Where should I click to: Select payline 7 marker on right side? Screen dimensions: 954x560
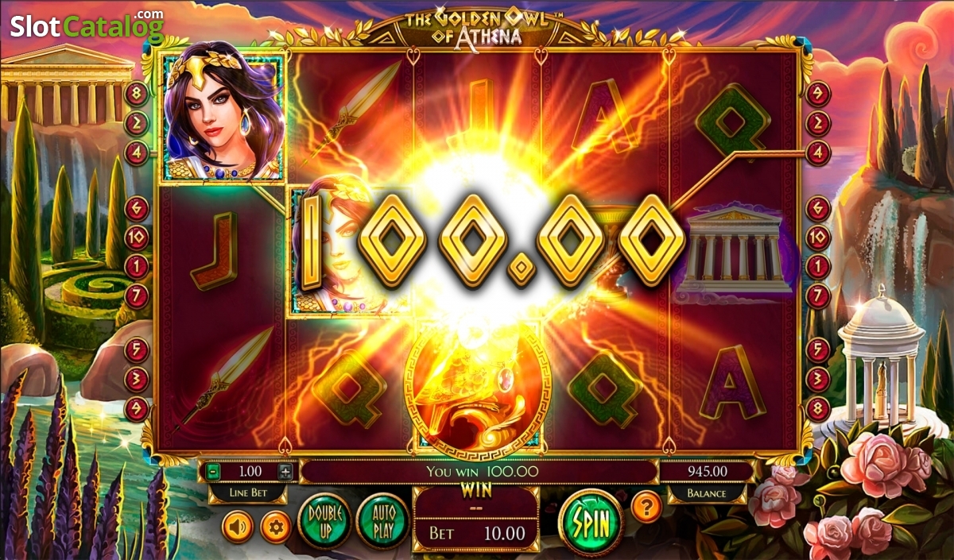pos(818,295)
